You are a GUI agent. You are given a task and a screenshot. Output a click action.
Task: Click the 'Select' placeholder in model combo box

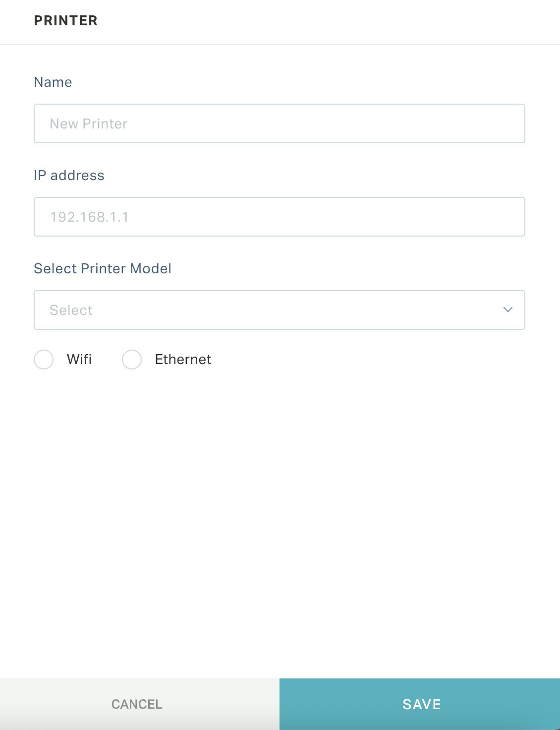tap(71, 310)
